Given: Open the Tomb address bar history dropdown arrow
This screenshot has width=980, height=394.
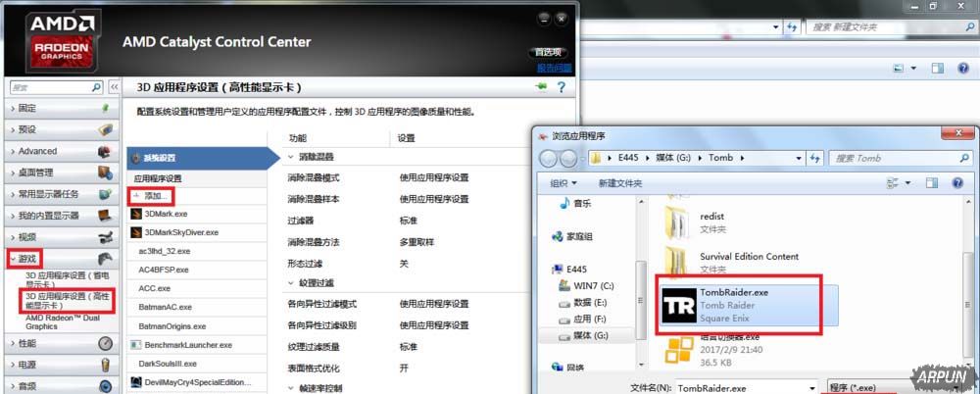Looking at the screenshot, I should (799, 158).
